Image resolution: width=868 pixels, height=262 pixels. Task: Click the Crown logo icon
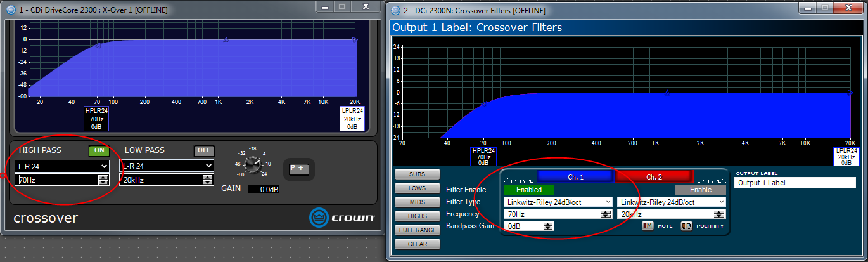tap(320, 218)
